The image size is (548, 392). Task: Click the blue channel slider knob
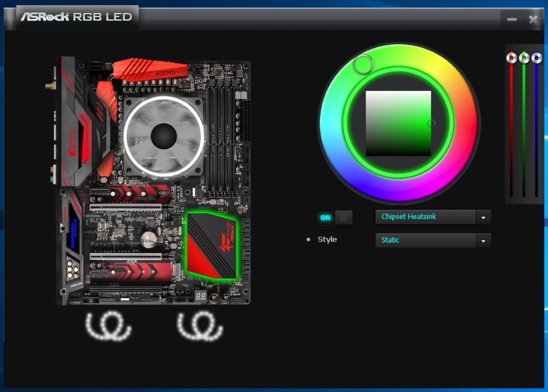pos(537,58)
